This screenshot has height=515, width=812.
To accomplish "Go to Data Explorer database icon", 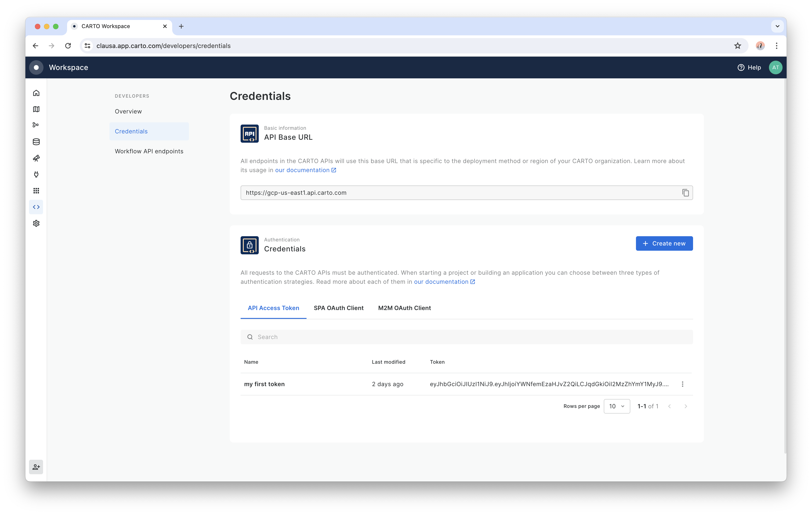I will point(36,142).
